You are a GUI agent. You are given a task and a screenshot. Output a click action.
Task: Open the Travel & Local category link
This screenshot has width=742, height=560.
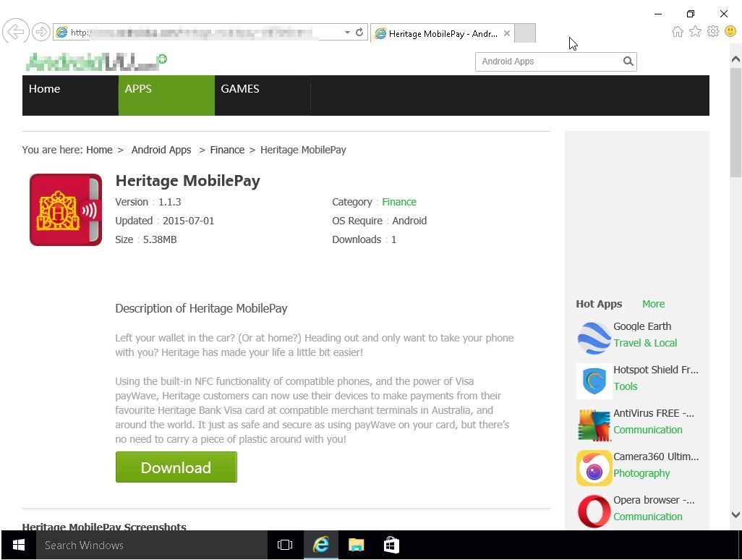pos(645,343)
